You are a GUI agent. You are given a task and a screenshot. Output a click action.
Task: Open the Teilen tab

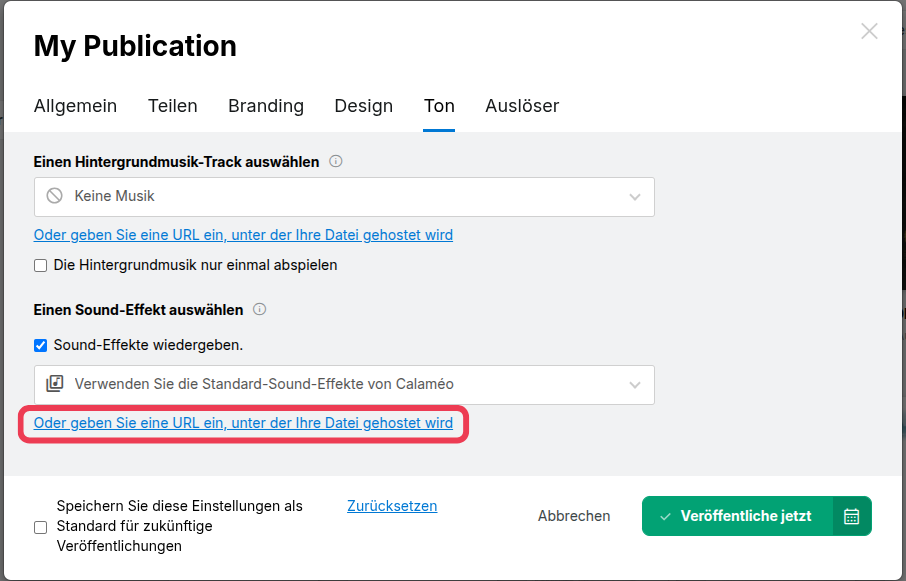(173, 106)
